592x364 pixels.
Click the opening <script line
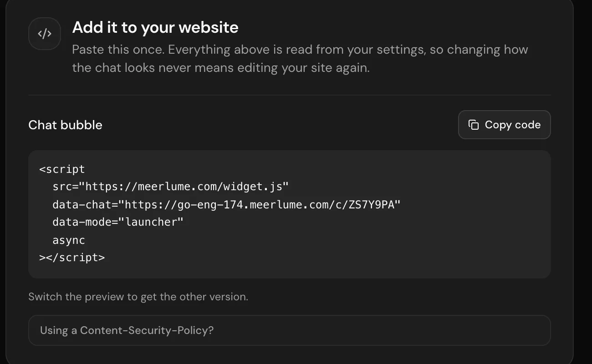point(62,169)
